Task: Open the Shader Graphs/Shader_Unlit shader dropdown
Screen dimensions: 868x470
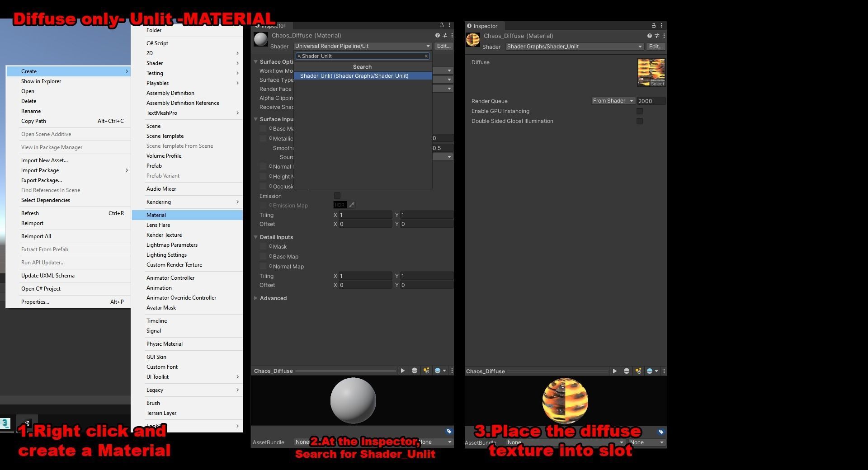Action: coord(575,47)
